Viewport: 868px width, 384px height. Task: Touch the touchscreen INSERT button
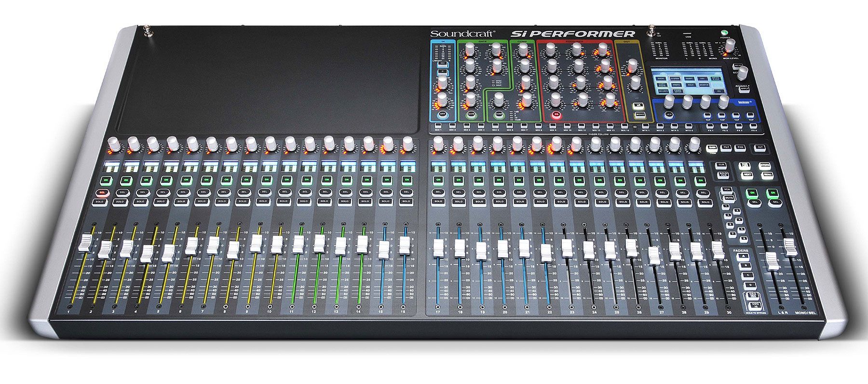pos(689,79)
